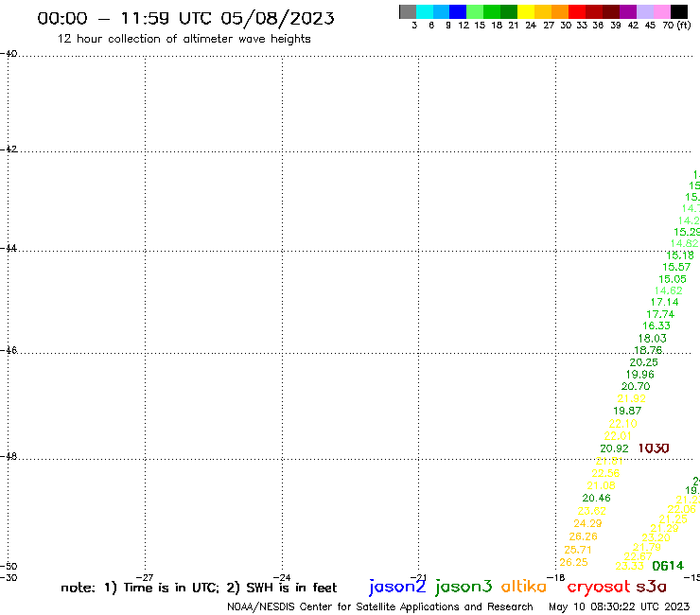Click the wave height value 24.29
The image size is (700, 615).
click(x=587, y=523)
